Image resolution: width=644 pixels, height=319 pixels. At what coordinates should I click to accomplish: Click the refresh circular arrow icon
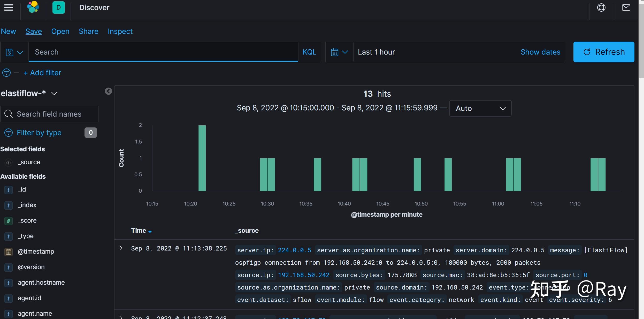[x=587, y=52]
